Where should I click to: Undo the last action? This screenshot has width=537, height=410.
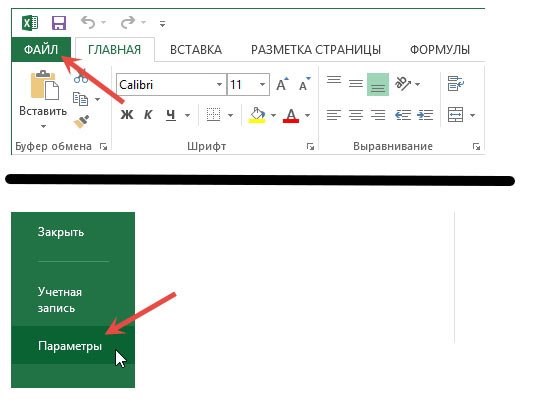[88, 23]
